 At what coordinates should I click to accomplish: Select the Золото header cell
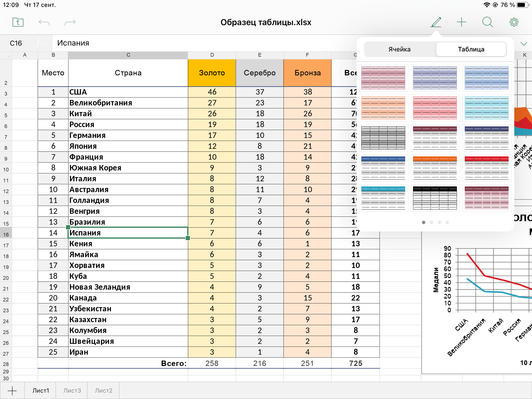pos(212,73)
